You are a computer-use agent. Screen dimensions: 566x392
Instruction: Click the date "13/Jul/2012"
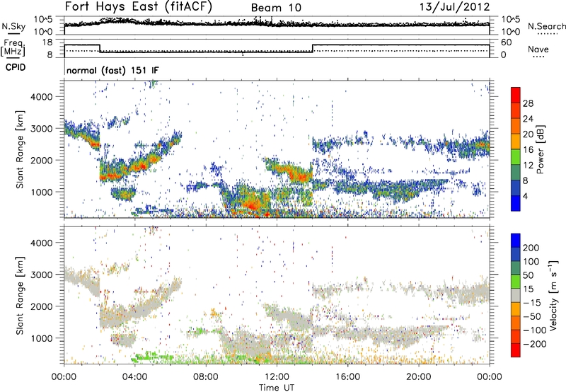[454, 7]
